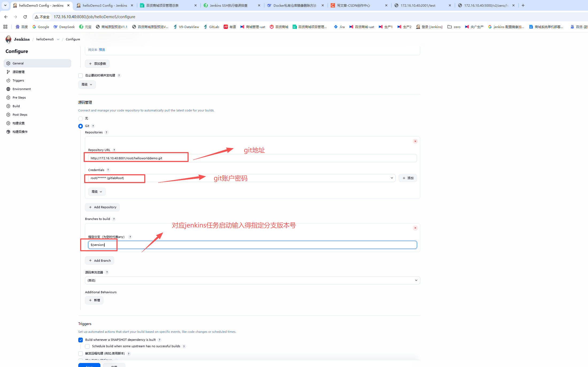Open the 百度 bookmark

pos(22,27)
